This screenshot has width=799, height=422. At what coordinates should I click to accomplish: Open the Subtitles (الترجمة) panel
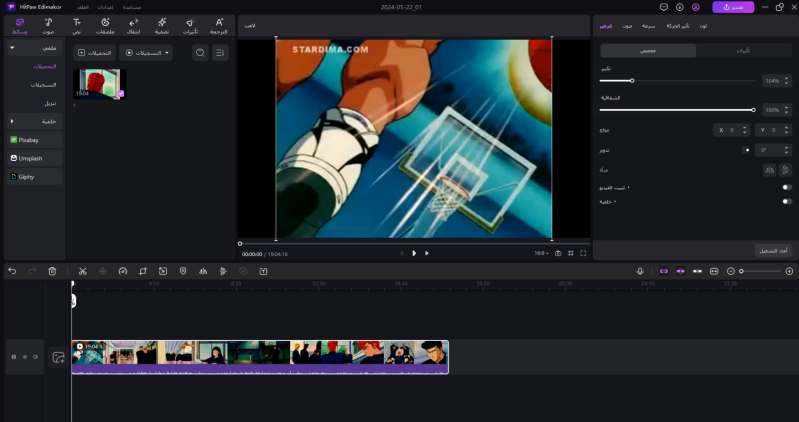tap(219, 26)
